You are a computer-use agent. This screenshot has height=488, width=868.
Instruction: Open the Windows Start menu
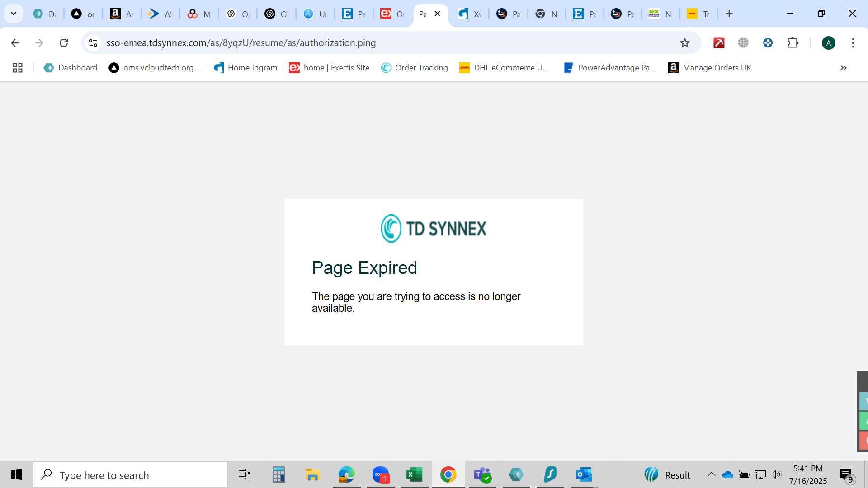[x=16, y=475]
